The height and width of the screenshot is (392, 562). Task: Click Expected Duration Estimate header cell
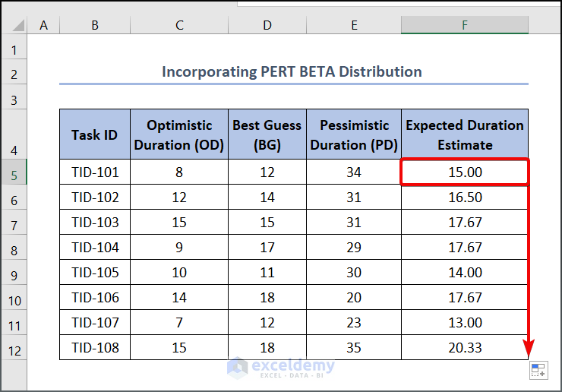point(464,134)
